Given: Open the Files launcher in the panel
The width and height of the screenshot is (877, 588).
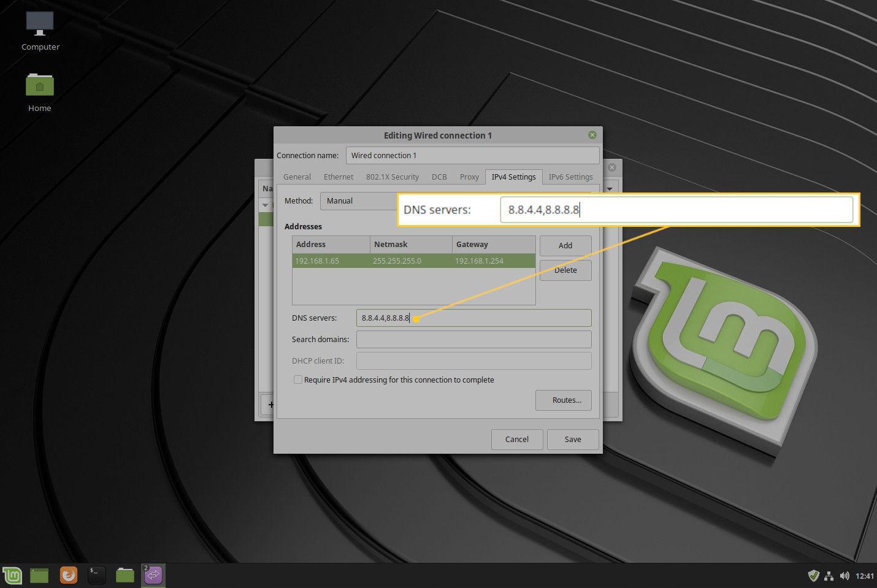Looking at the screenshot, I should point(125,575).
